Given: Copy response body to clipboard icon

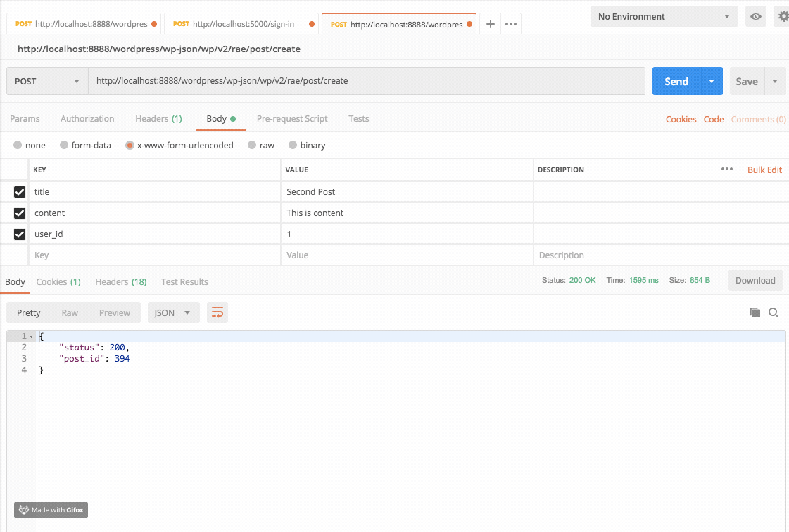Looking at the screenshot, I should (x=755, y=312).
